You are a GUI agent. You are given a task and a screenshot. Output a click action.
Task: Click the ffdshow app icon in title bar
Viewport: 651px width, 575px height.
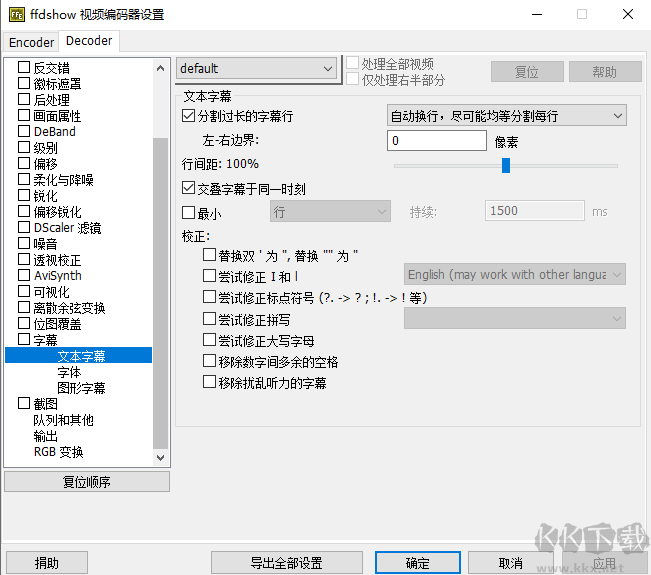tap(17, 15)
